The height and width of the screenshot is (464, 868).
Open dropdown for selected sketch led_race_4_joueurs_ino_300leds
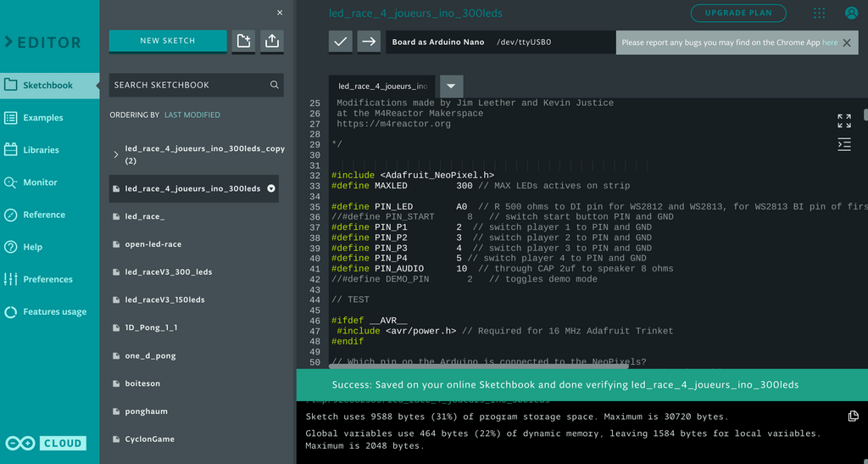[271, 188]
